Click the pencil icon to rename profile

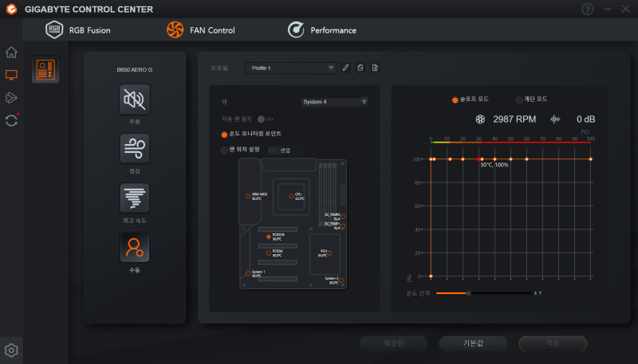click(x=345, y=68)
